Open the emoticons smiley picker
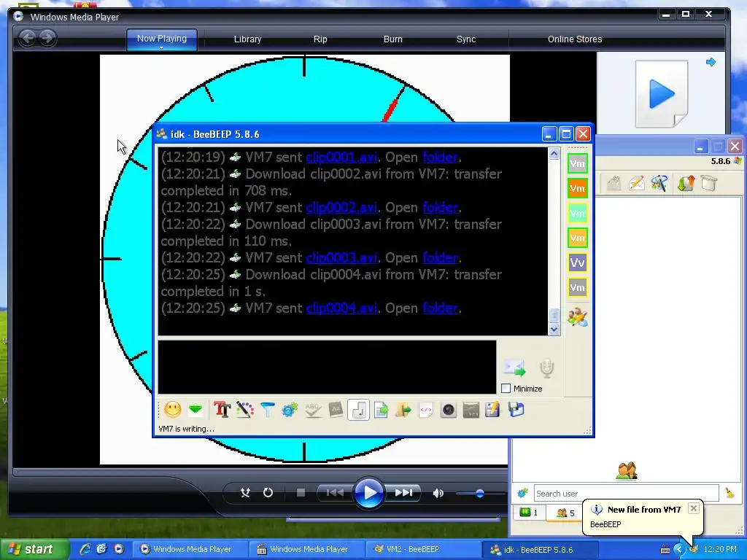Viewport: 747px width, 560px height. tap(172, 410)
